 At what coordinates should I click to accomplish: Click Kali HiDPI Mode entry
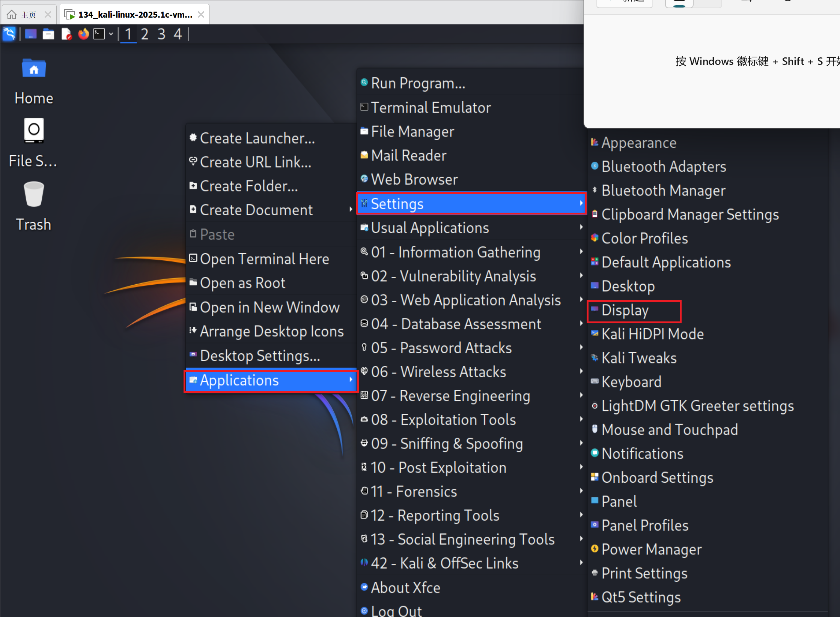(652, 334)
